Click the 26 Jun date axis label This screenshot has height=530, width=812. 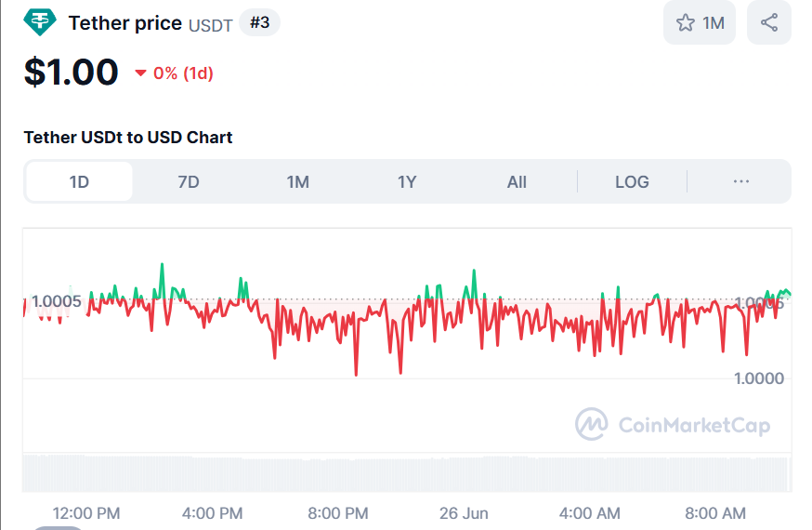(464, 513)
